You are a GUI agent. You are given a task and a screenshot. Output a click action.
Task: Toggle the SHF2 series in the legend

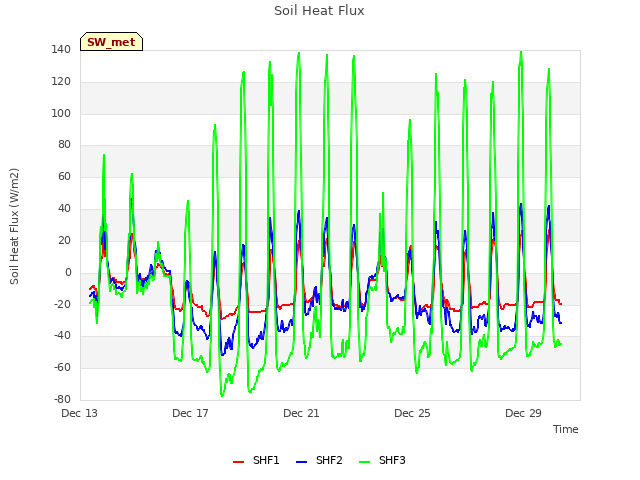pos(319,460)
